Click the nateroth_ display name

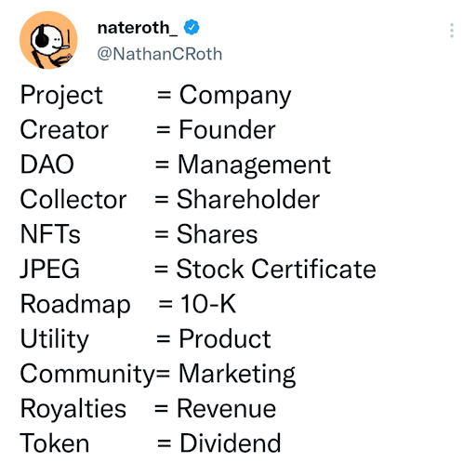pyautogui.click(x=138, y=28)
